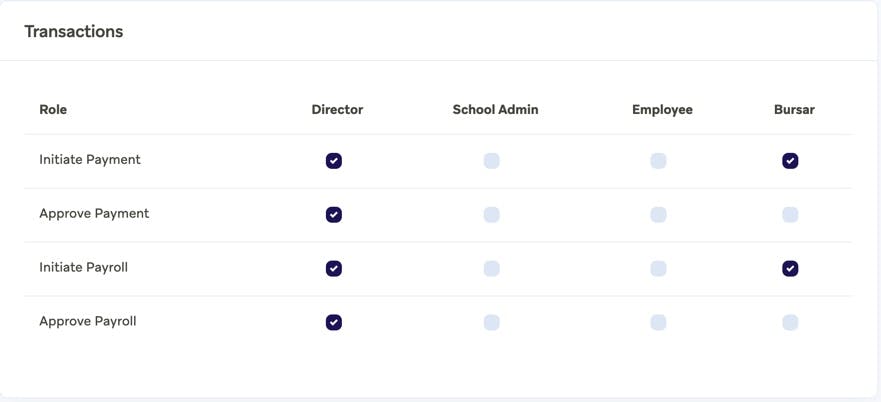Screen dimensions: 881x402
Task: Enable Approve Payment for School Admin
Action: [492, 215]
